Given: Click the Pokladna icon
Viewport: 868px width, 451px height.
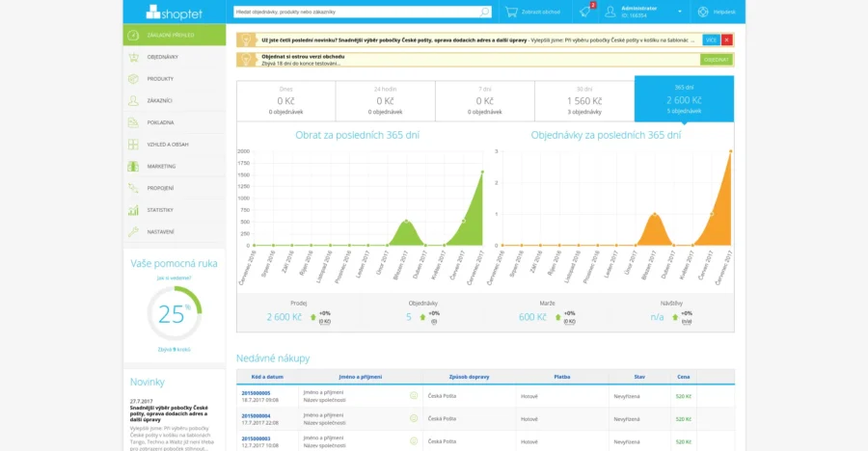Looking at the screenshot, I should (133, 122).
